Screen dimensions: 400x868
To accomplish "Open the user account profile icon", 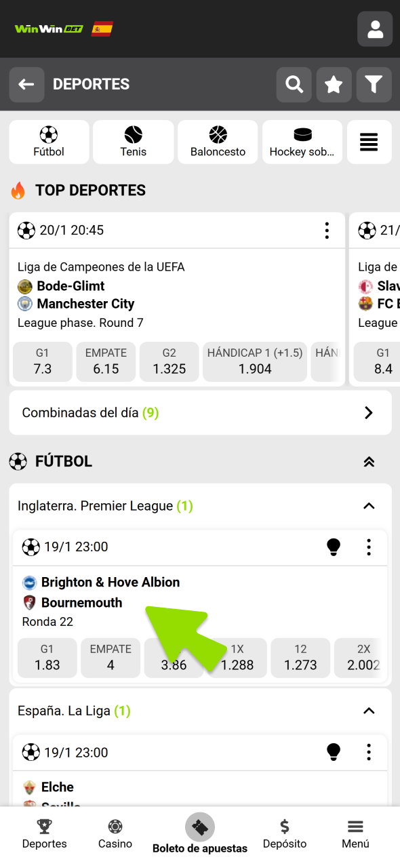I will (374, 28).
